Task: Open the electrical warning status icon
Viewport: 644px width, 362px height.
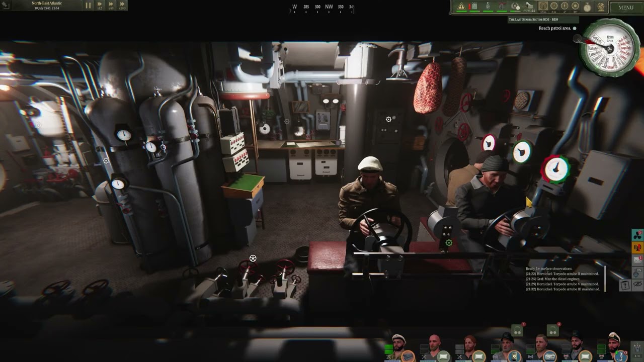Action: click(x=461, y=7)
